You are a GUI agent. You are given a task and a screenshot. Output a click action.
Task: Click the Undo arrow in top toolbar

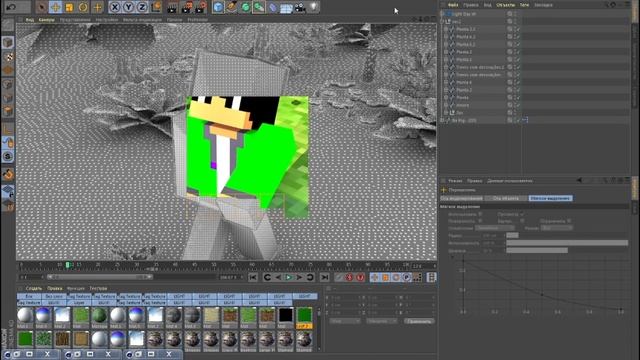tap(12, 7)
